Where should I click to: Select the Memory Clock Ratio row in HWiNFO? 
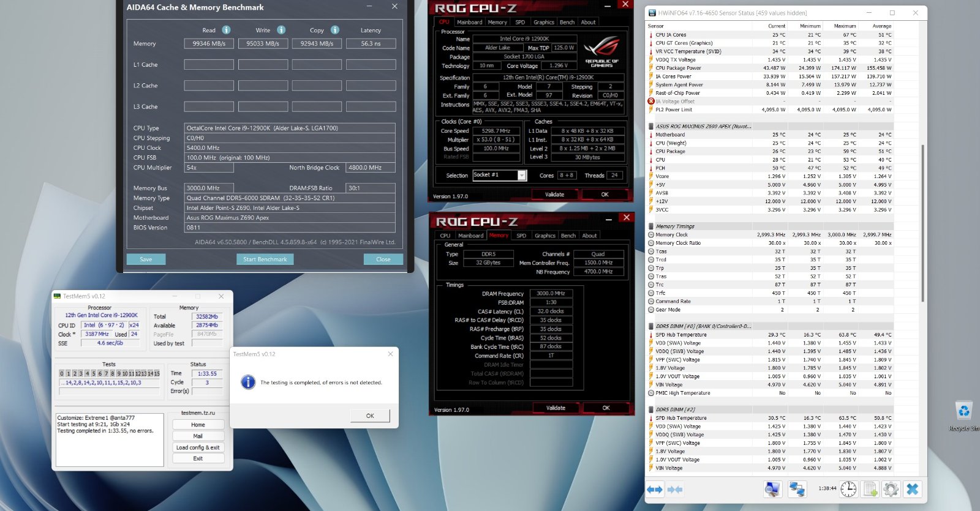(x=771, y=243)
